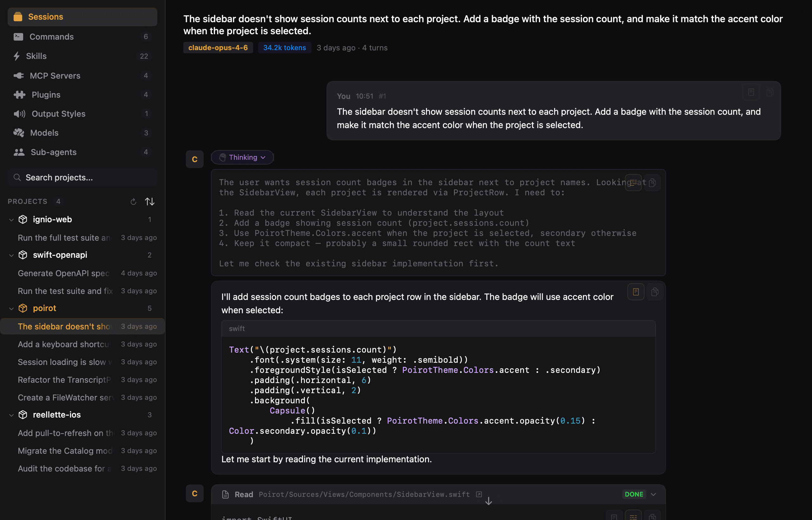
Task: Click markdown view icon on assistant reply
Action: click(x=636, y=292)
